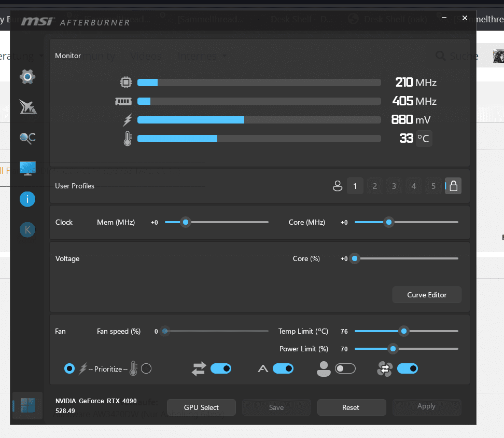Click the prioritize power lightning icon
The width and height of the screenshot is (504, 438).
(x=83, y=369)
